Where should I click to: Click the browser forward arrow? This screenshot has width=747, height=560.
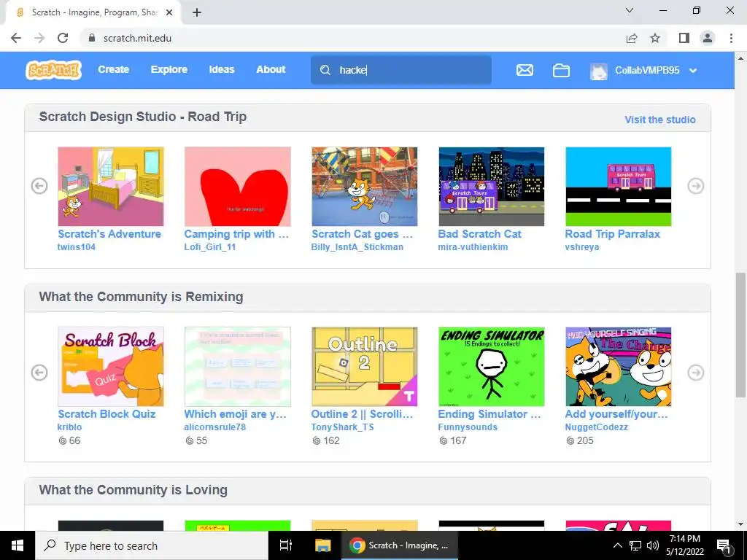click(x=39, y=38)
